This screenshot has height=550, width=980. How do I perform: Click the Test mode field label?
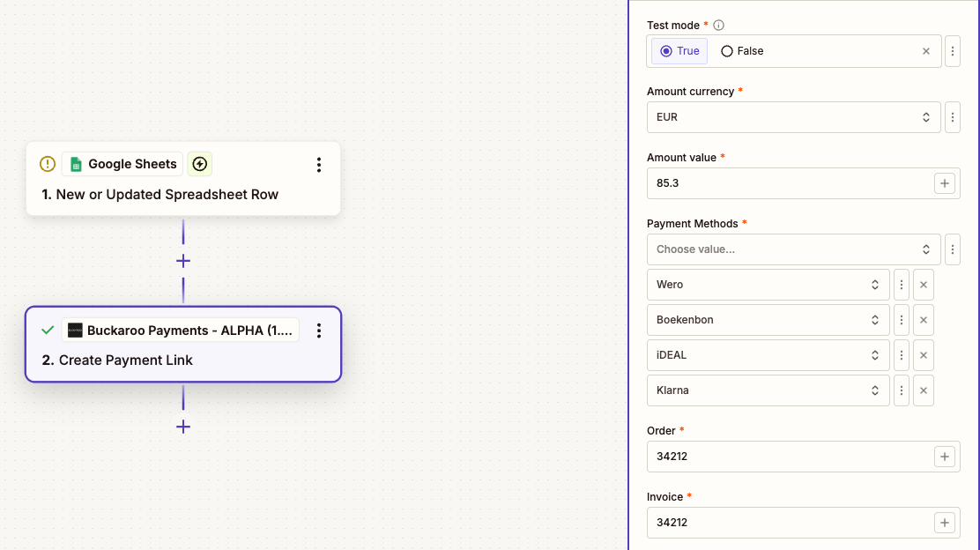pyautogui.click(x=673, y=25)
